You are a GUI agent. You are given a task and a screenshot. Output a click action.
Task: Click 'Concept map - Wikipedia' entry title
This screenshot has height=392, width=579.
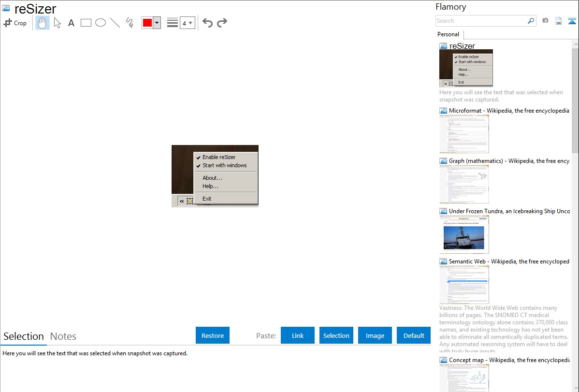(x=509, y=360)
